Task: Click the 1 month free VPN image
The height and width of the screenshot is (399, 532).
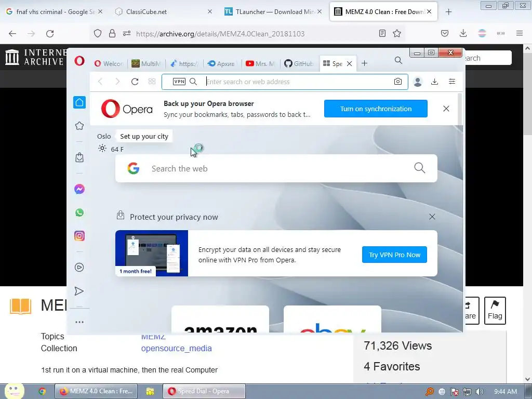Action: [x=152, y=253]
